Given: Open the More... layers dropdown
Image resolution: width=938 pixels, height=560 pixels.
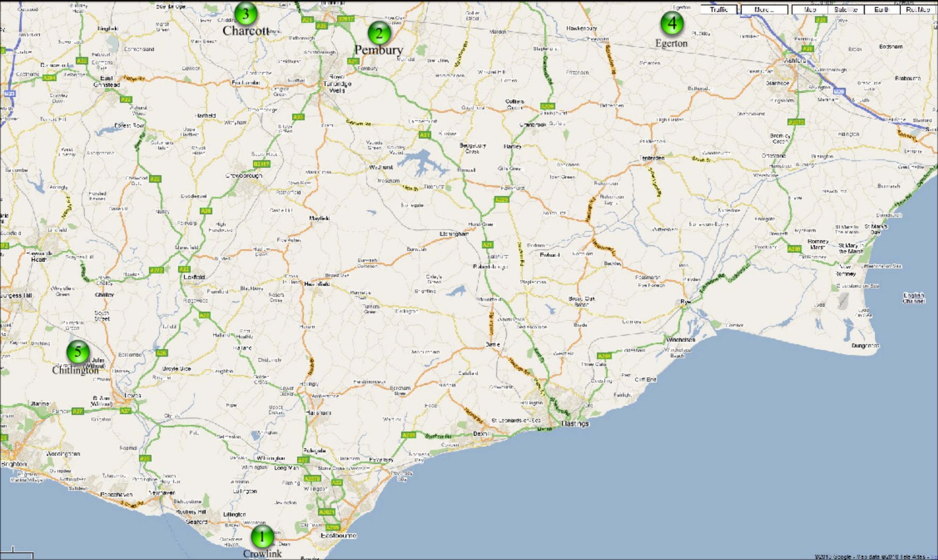Looking at the screenshot, I should (765, 9).
